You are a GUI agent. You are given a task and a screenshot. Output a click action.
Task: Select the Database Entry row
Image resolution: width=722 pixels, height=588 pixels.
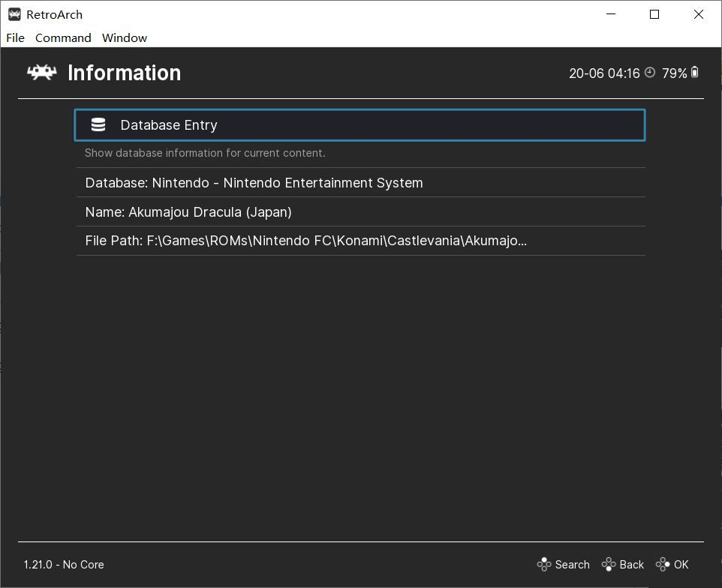point(359,125)
